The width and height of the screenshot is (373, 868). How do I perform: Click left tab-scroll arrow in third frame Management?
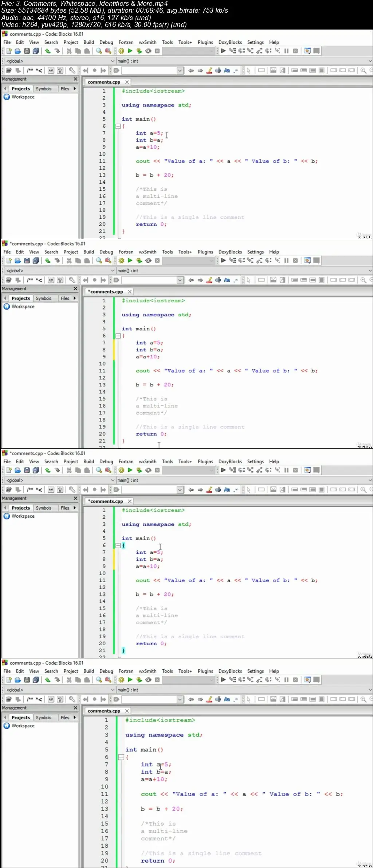coord(5,508)
